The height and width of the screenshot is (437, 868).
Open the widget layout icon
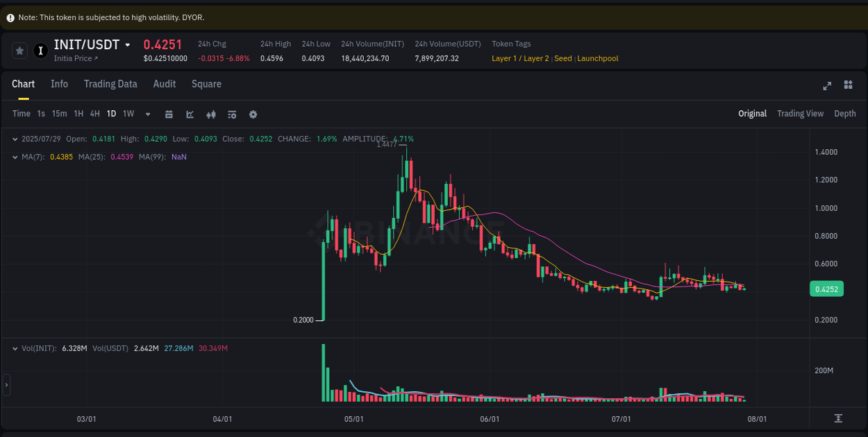848,85
